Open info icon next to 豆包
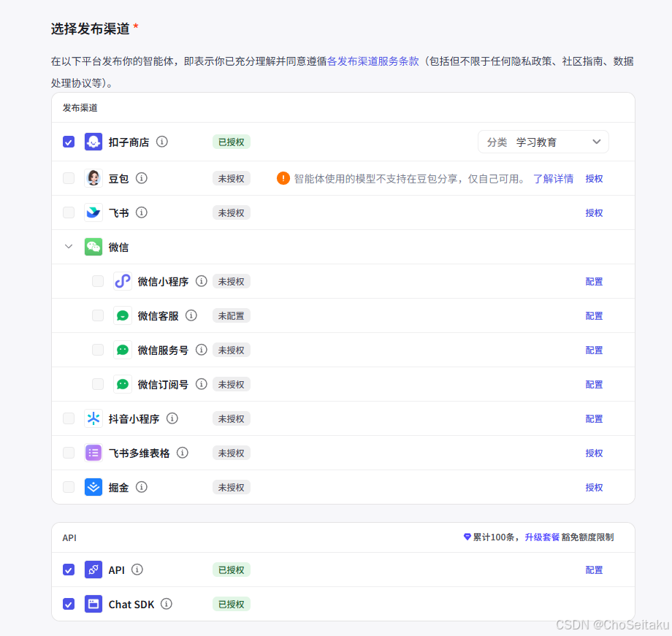Screen dimensions: 672x636 142,178
